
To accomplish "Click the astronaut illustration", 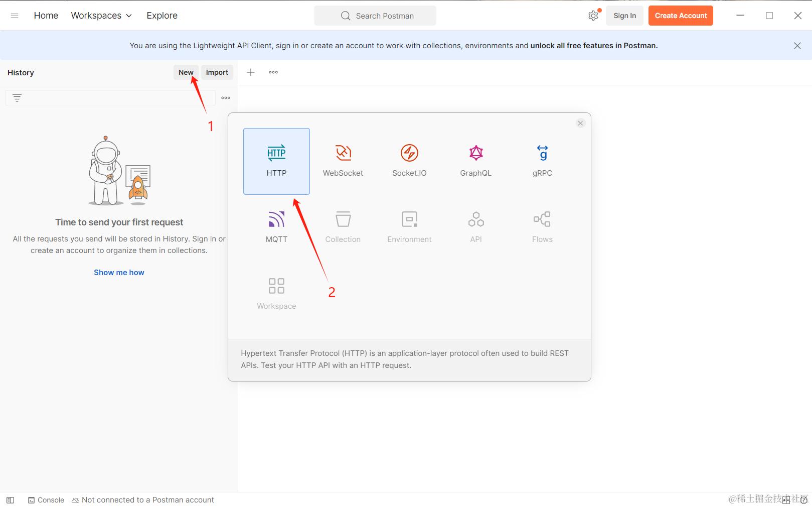I will click(x=119, y=171).
